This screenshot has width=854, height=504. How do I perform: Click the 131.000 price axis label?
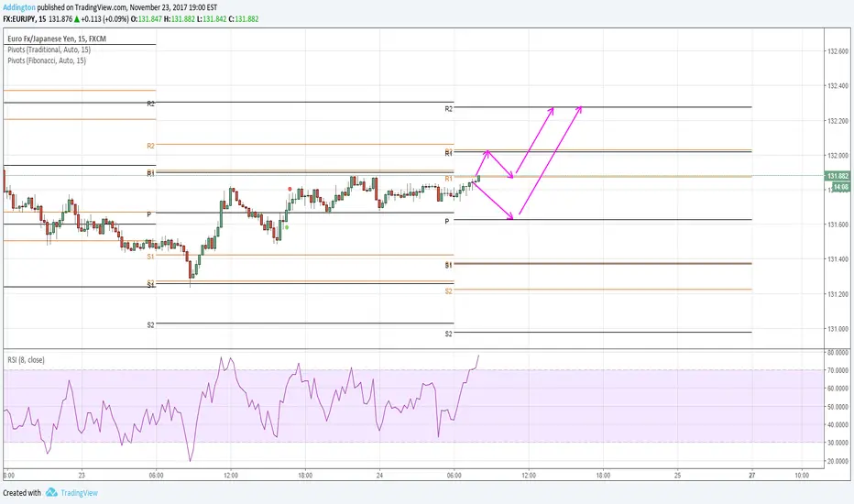[x=838, y=329]
